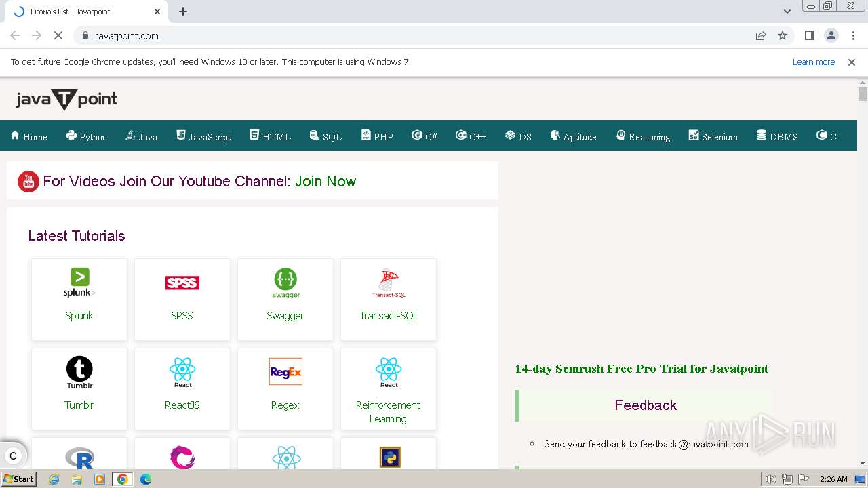Open Java in the navigation bar
The height and width of the screenshot is (488, 868).
pos(141,136)
